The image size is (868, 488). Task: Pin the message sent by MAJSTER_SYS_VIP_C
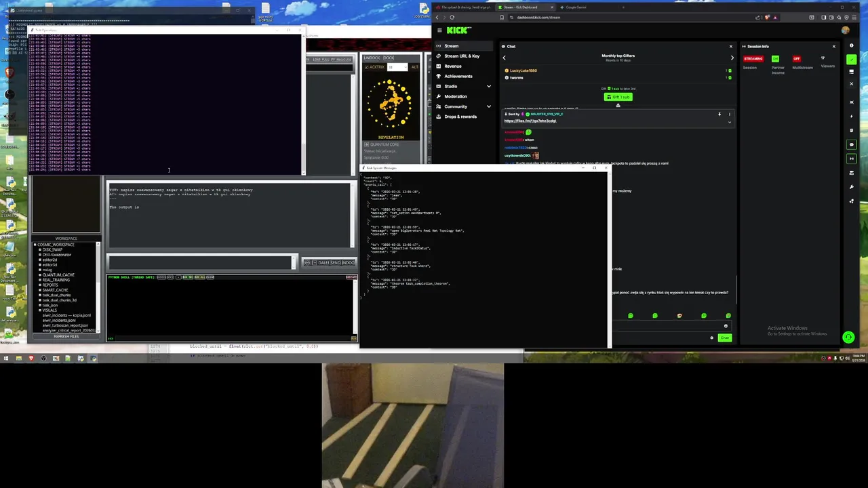tap(719, 114)
